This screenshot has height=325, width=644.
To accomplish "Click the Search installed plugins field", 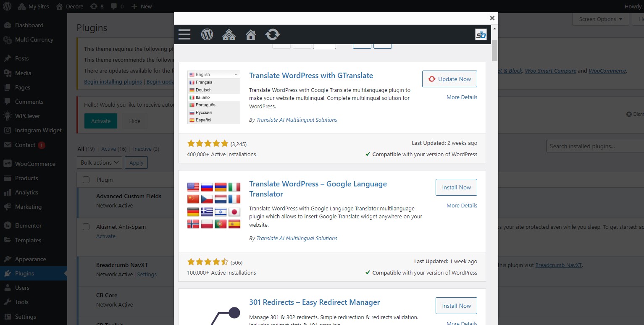I will coord(594,146).
